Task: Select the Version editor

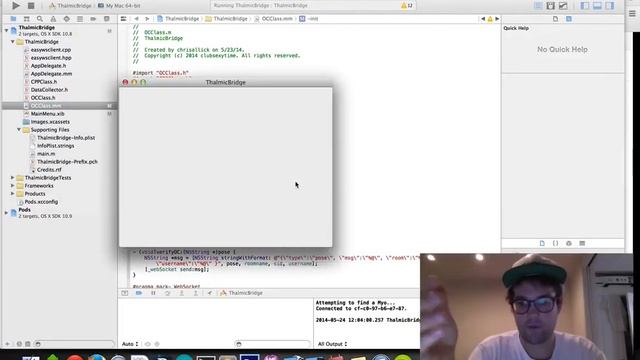Action: pos(563,6)
